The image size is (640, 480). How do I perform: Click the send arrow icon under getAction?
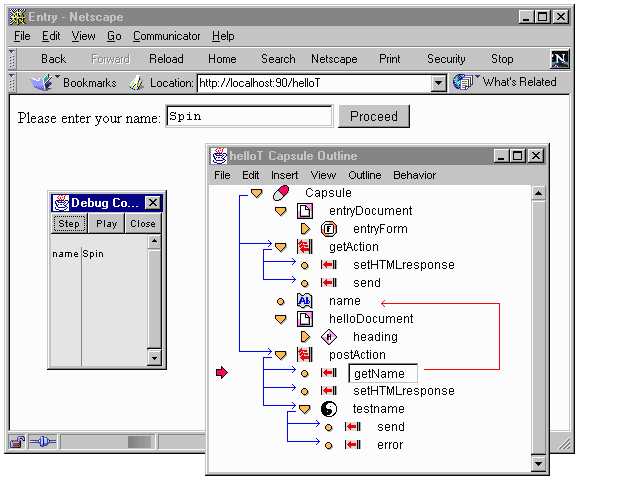(329, 283)
